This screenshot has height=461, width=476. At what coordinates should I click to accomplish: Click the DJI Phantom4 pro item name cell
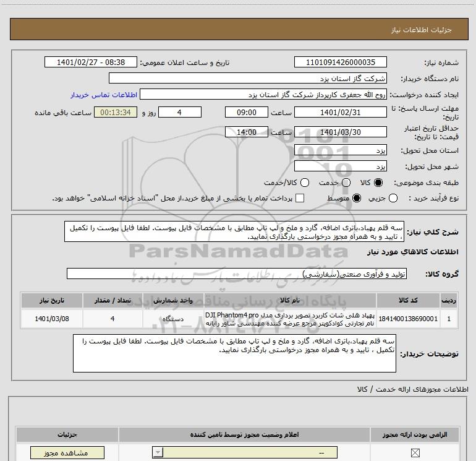point(290,319)
